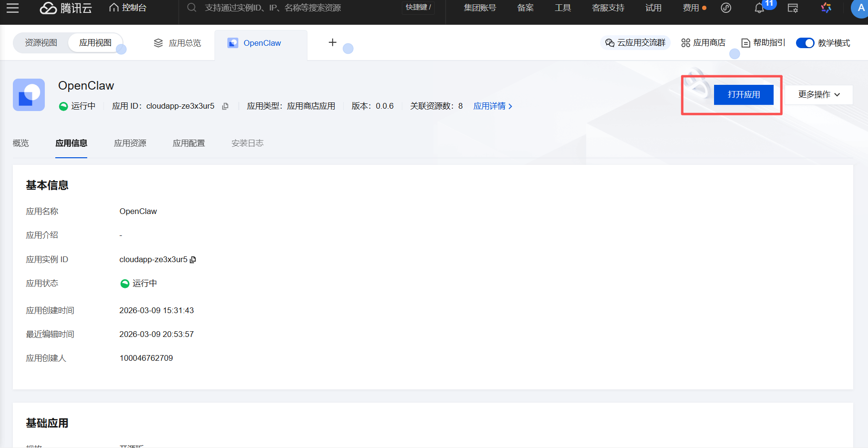
Task: Click the 应用类型: 应用商店应用 text
Action: click(x=291, y=106)
